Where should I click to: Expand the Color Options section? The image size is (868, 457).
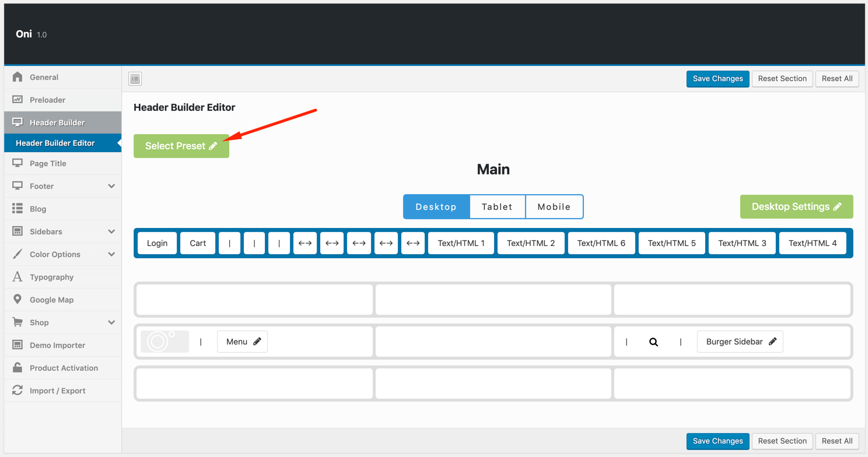(111, 254)
